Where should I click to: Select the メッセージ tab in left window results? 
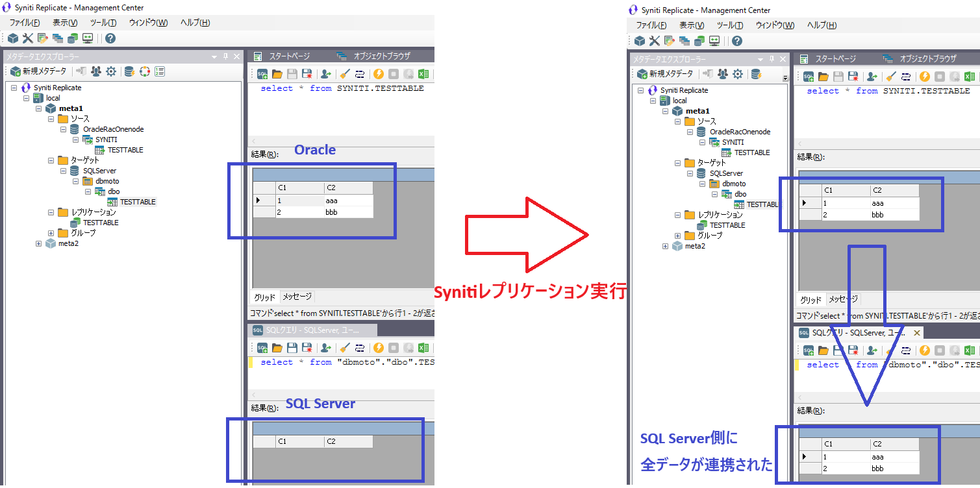tap(296, 297)
